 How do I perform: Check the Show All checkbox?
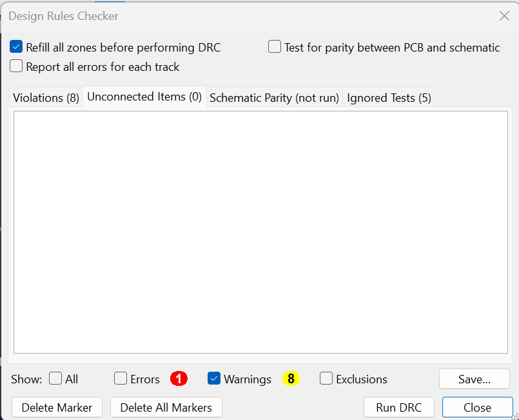[x=56, y=379]
